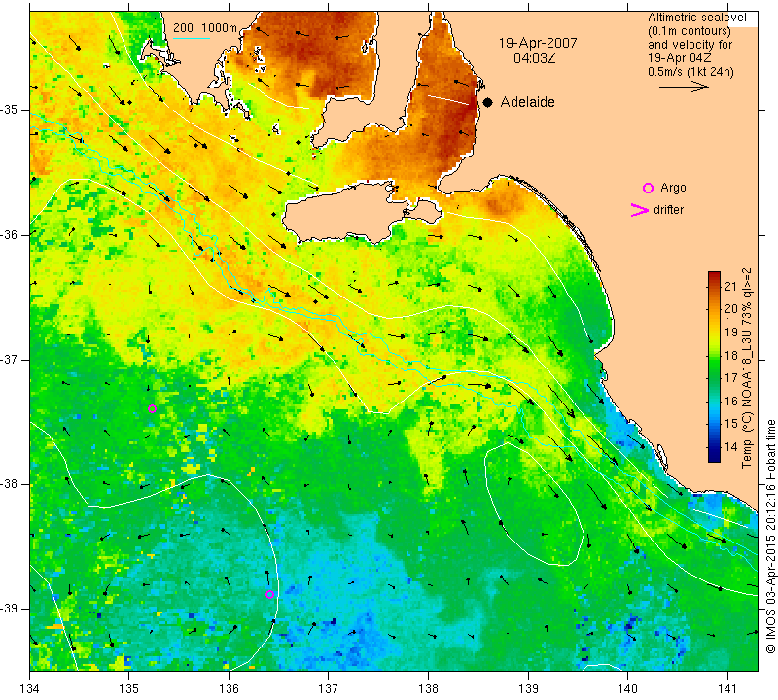The width and height of the screenshot is (778, 700).
Task: Click the drifter magenta arrowhead in legend
Action: (639, 210)
